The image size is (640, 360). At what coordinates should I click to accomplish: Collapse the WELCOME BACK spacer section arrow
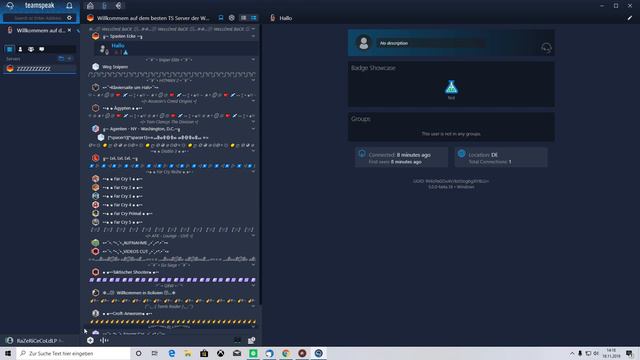(253, 29)
